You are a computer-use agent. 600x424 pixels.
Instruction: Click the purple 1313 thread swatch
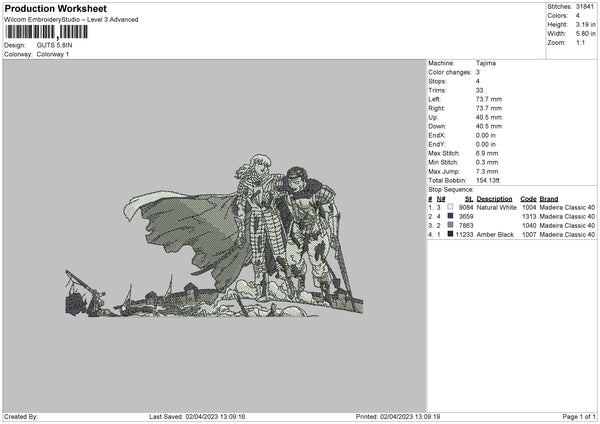point(450,216)
